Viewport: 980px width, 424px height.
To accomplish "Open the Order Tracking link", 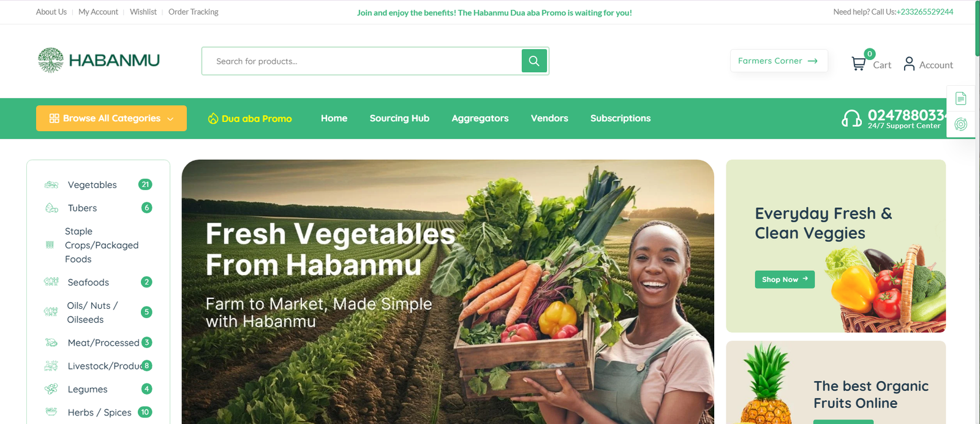I will 193,12.
